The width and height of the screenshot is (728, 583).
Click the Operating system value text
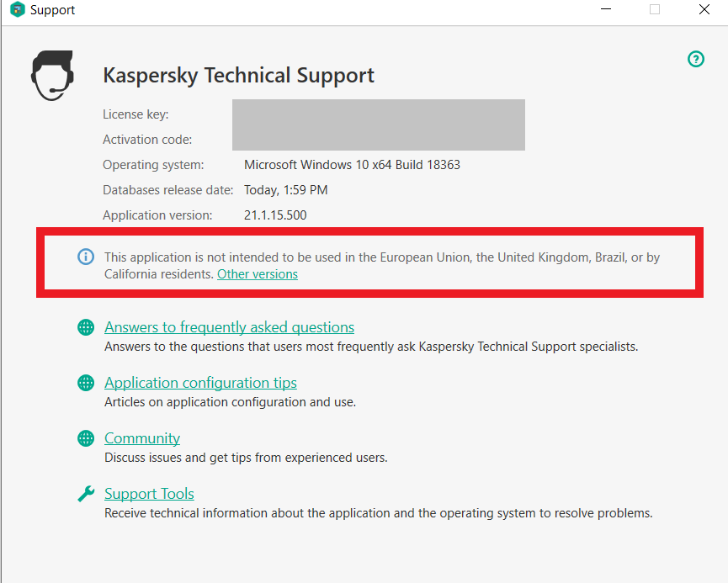pos(352,165)
